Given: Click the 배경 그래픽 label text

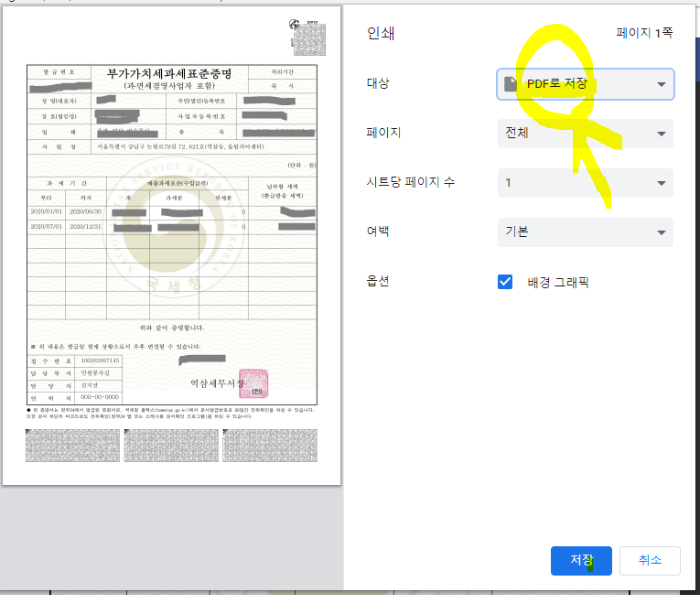Looking at the screenshot, I should point(558,282).
